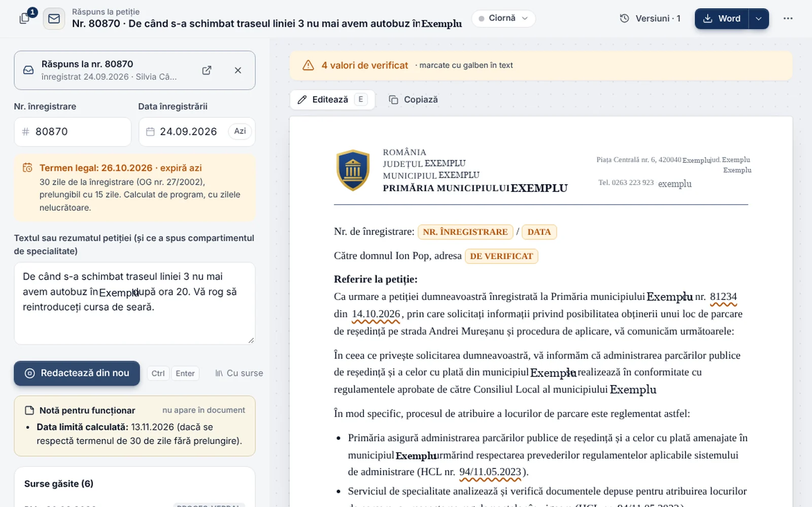This screenshot has height=507, width=812.
Task: Click the Nr. înregistrare input field
Action: coord(73,132)
